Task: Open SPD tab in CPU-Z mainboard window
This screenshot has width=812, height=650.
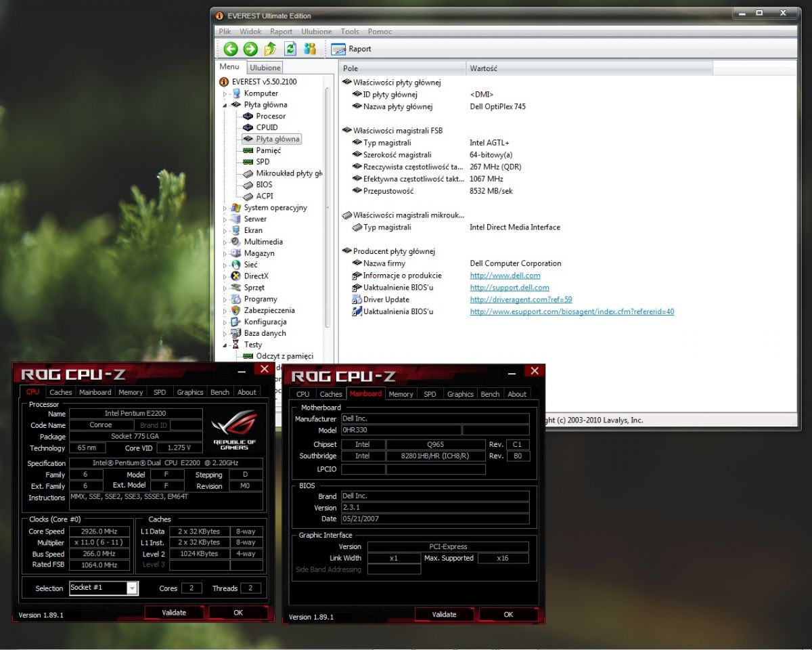Action: (x=430, y=394)
